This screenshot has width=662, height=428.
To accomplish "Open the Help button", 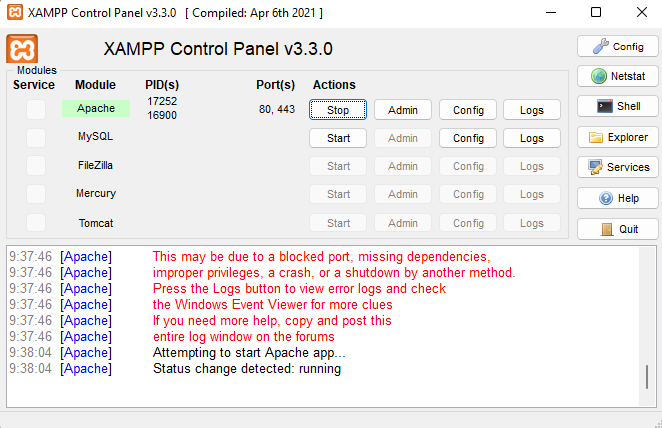I will pos(617,198).
